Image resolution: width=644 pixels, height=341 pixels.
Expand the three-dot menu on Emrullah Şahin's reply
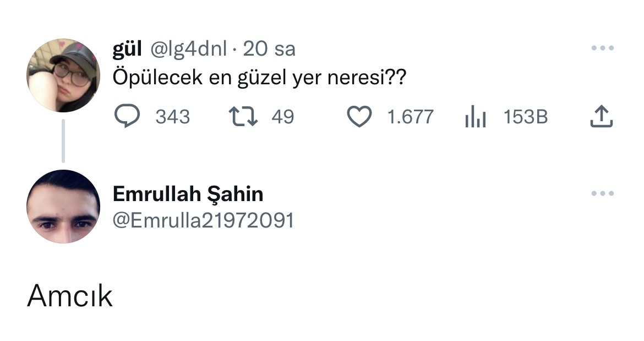click(602, 194)
